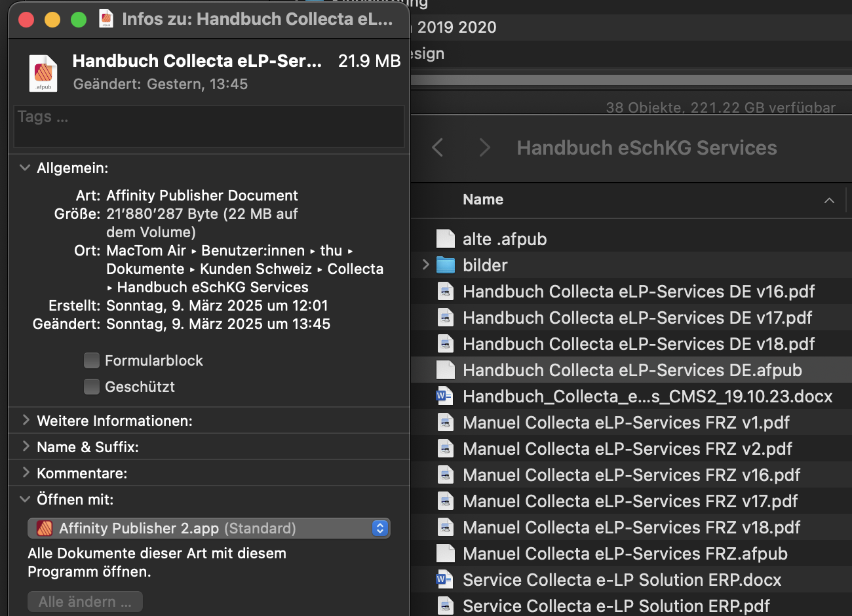852x616 pixels.
Task: Click the Name column header in Finder
Action: click(483, 199)
